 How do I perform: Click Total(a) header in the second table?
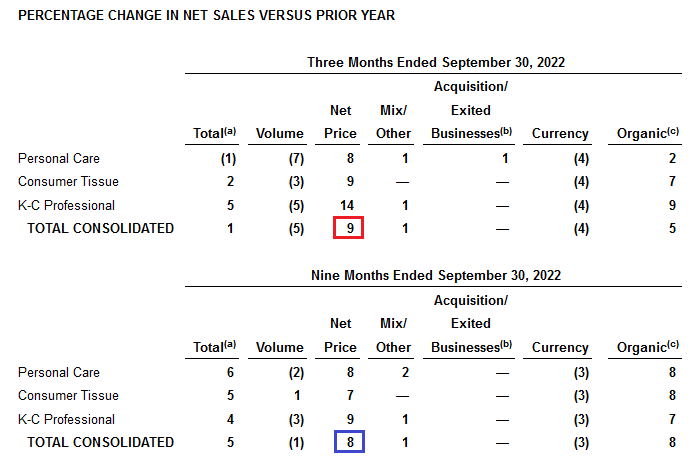click(x=214, y=347)
